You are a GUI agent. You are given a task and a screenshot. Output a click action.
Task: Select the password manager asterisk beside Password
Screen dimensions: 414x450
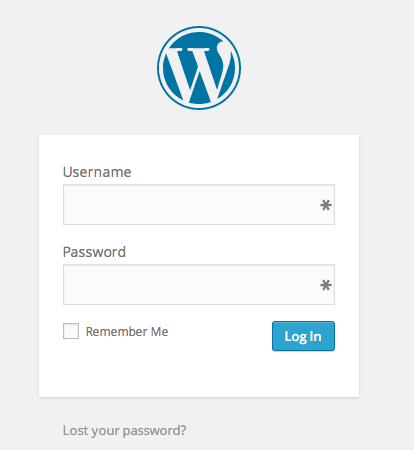(x=326, y=285)
